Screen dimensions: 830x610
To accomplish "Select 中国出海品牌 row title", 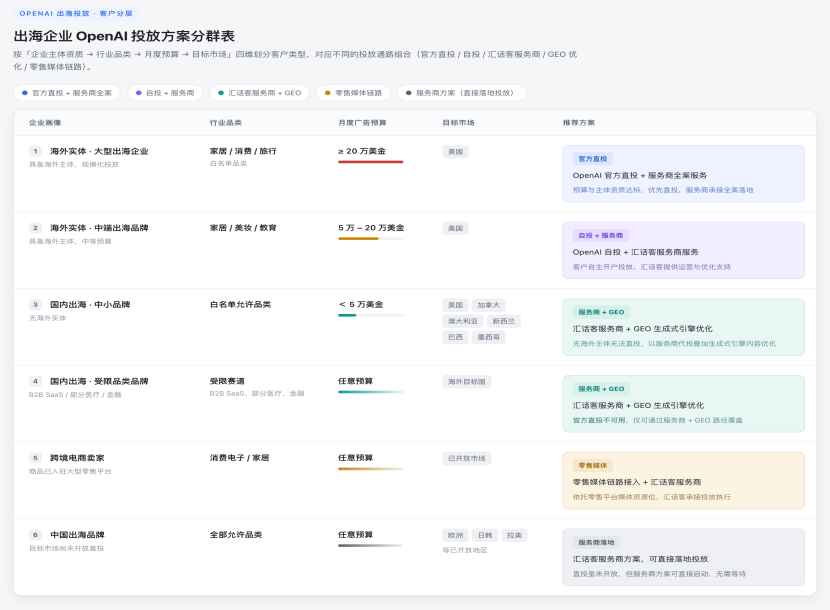I will pos(77,535).
